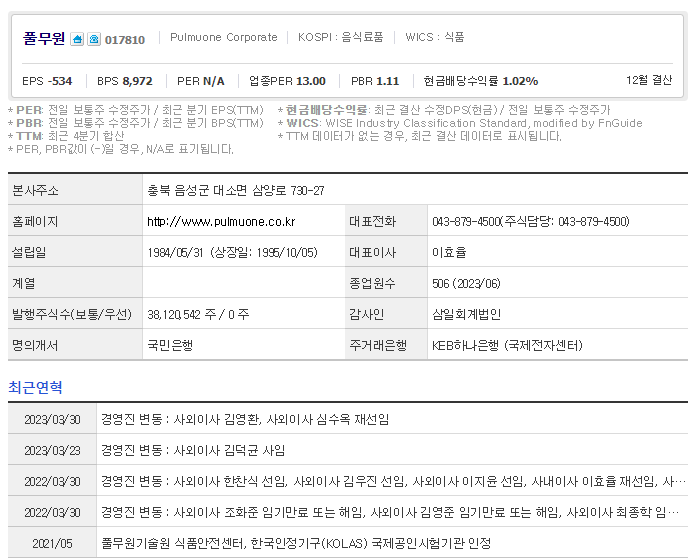
Task: Click 홈페이지 header cell
Action: point(75,221)
